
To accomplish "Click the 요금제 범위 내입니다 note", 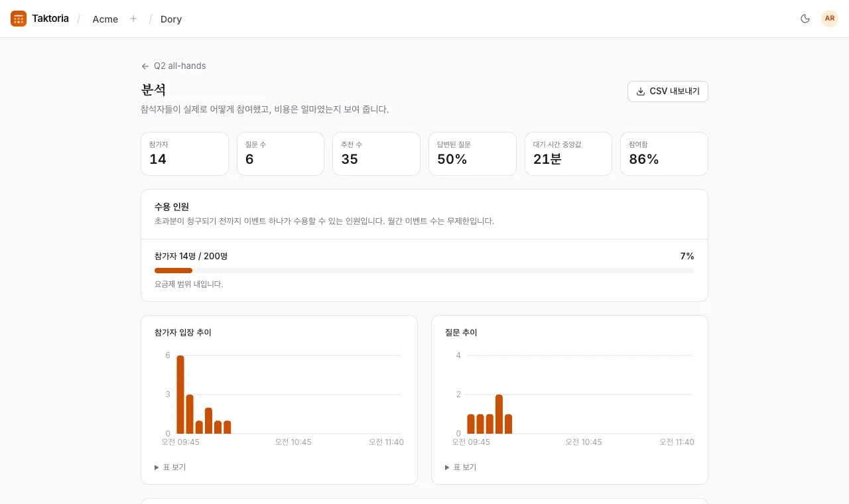I will pyautogui.click(x=189, y=284).
